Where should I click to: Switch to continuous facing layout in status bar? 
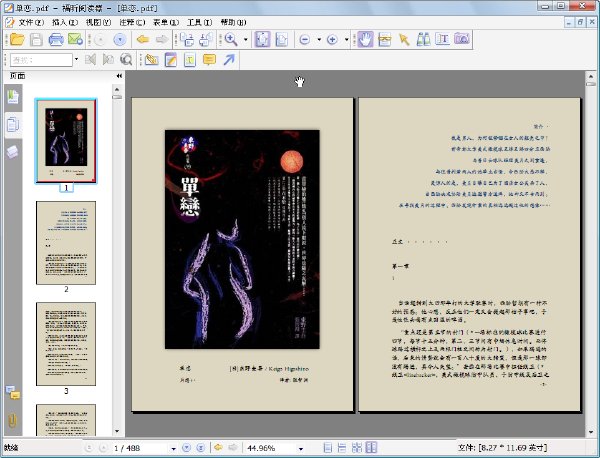(357, 447)
